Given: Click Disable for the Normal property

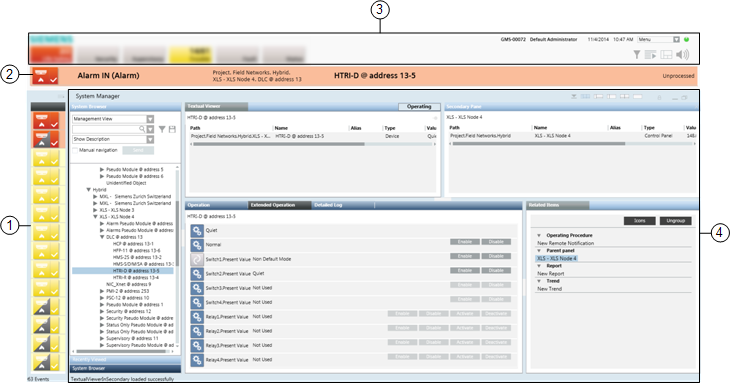Looking at the screenshot, I should (x=496, y=242).
